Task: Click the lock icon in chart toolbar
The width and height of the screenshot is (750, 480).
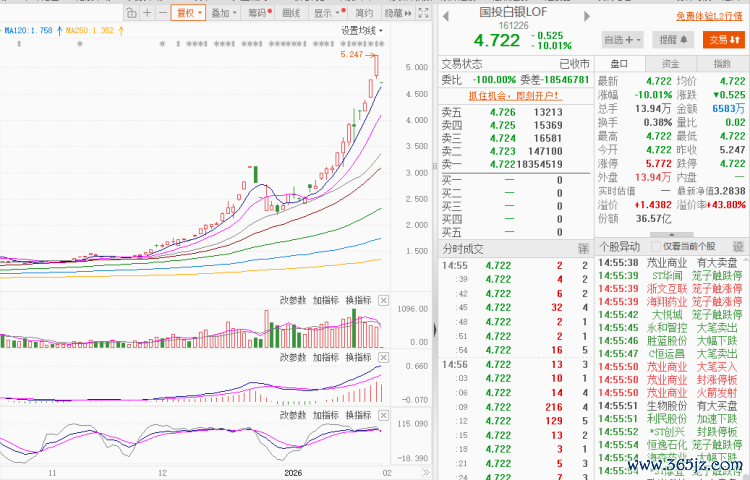Action: tap(132, 13)
